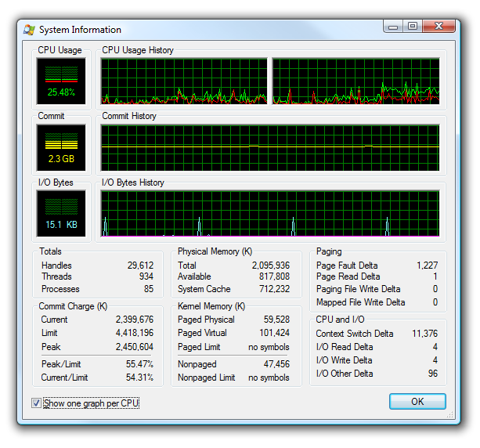
Task: Select the Threads value 934
Action: (x=146, y=276)
